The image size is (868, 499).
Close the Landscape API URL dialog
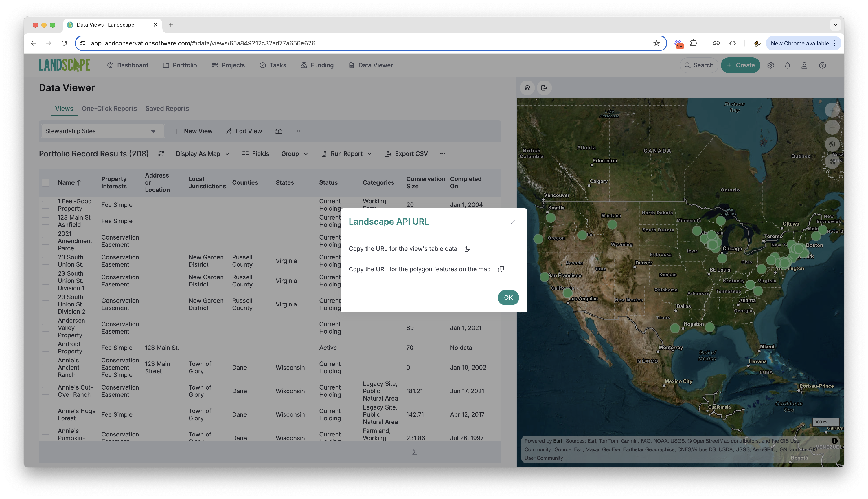click(x=513, y=222)
